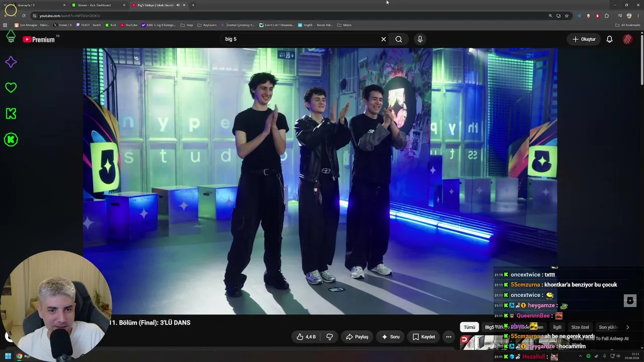Image resolution: width=644 pixels, height=362 pixels.
Task: Close the Big5 Türkiye YouTube tab
Action: 184,5
